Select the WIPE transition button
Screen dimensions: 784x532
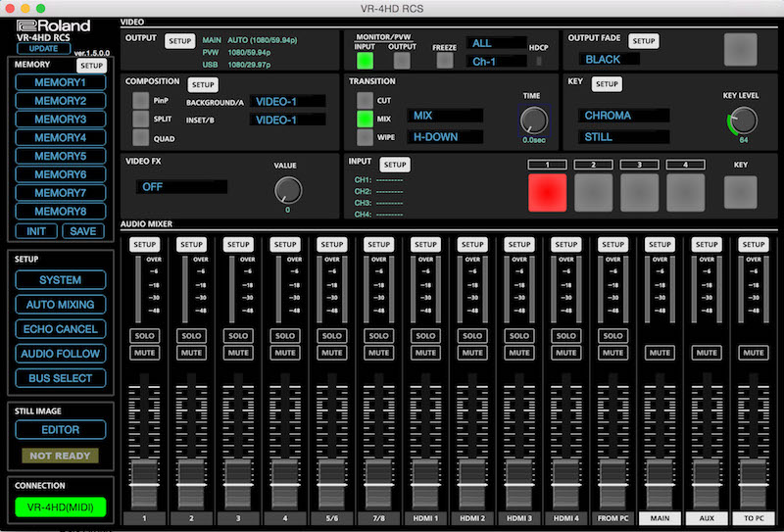coord(365,137)
